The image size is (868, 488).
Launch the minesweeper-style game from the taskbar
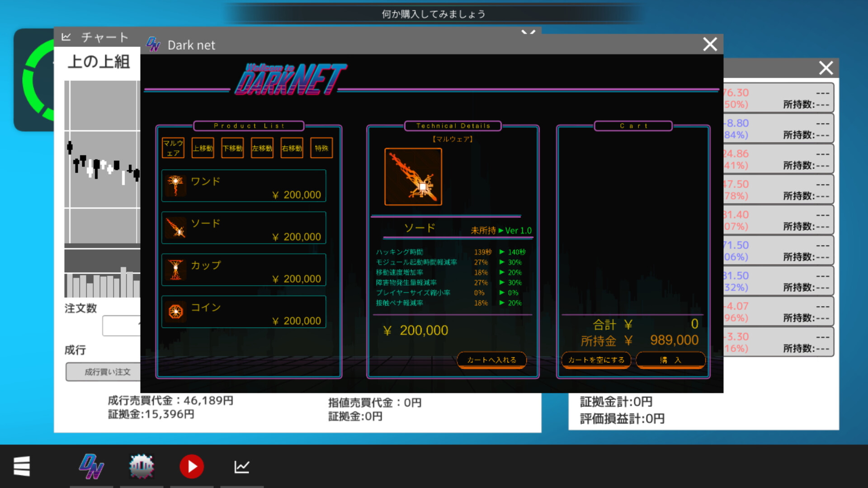(141, 466)
